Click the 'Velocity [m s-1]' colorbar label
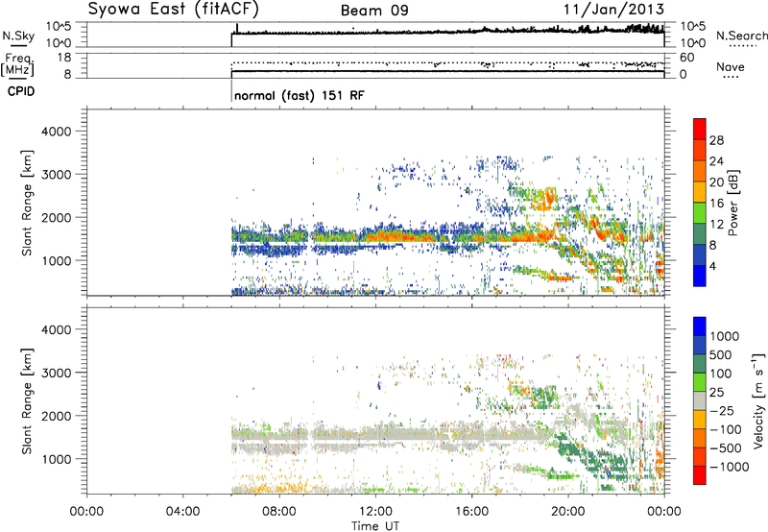Viewport: 768px width, 532px height. tap(758, 400)
